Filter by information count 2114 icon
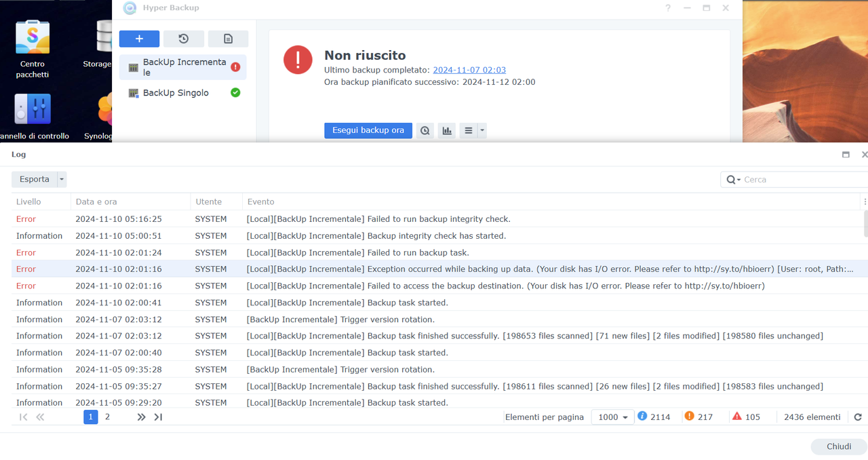The image size is (868, 460). 642,417
